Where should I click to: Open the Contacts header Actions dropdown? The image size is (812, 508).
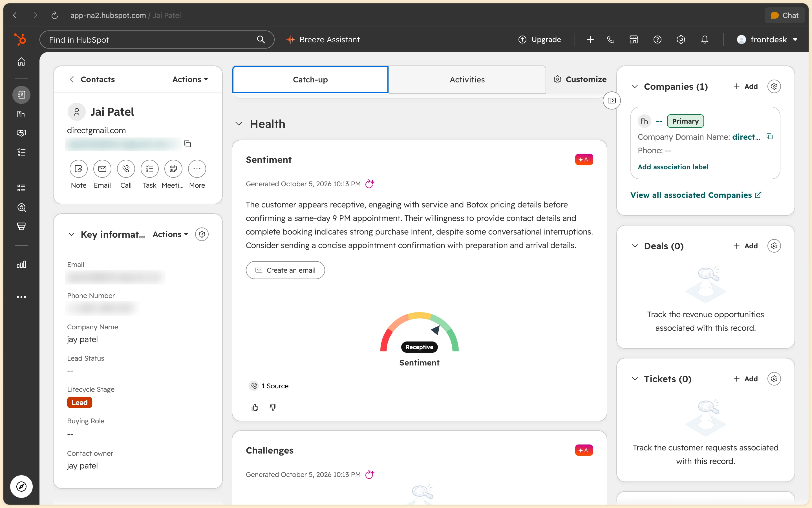coord(190,79)
